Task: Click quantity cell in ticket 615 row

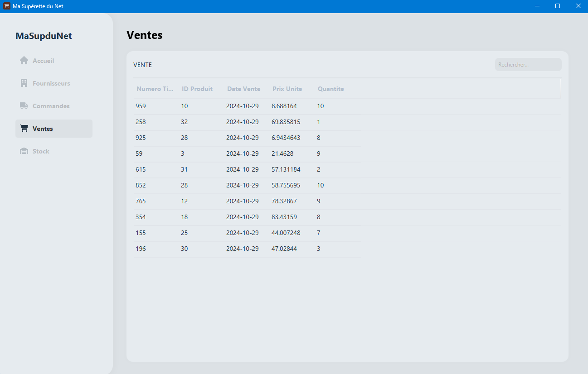Action: pyautogui.click(x=338, y=169)
